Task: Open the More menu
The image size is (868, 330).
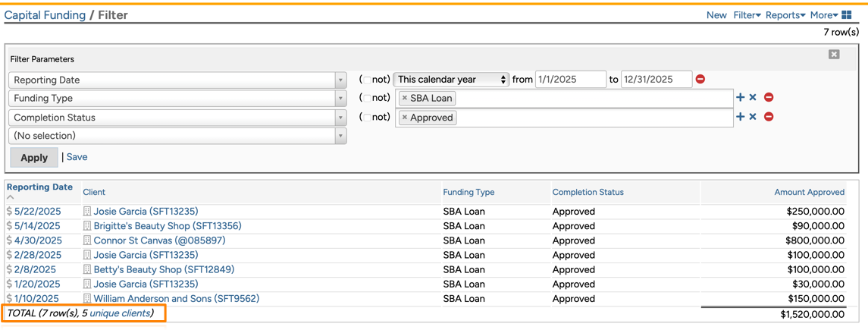Action: pyautogui.click(x=823, y=15)
